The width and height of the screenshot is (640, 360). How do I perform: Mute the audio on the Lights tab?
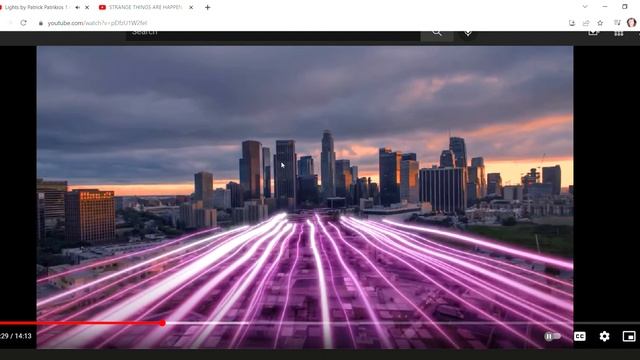[78, 7]
